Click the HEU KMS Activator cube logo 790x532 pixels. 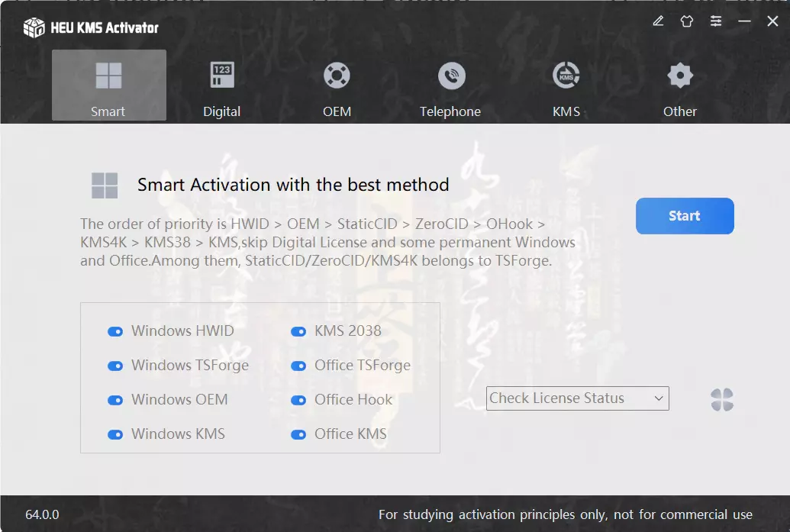tap(34, 27)
